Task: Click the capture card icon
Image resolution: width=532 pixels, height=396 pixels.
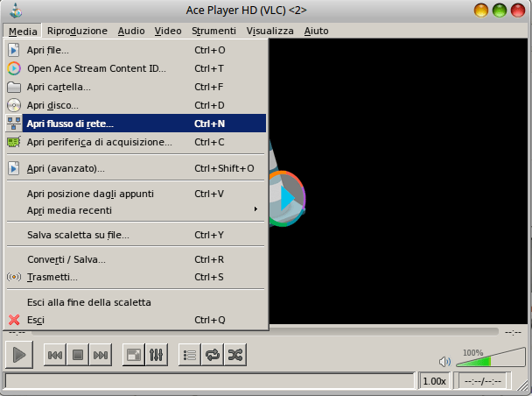Action: click(14, 142)
